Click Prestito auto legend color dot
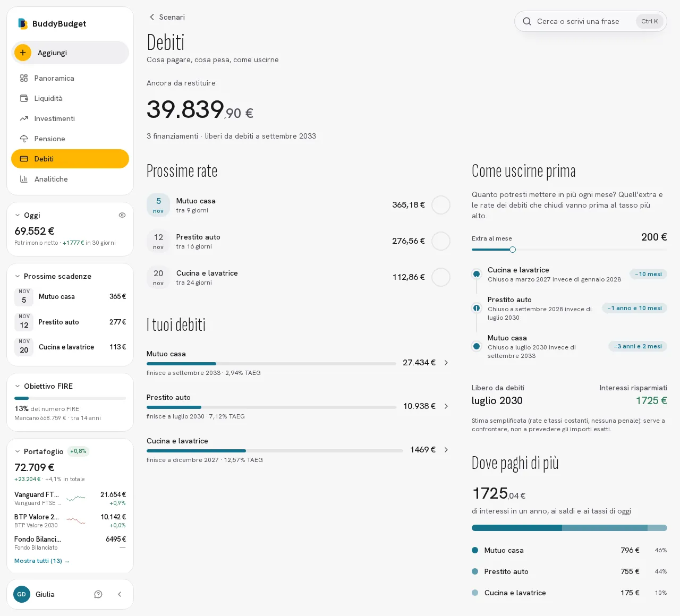 [x=475, y=571]
